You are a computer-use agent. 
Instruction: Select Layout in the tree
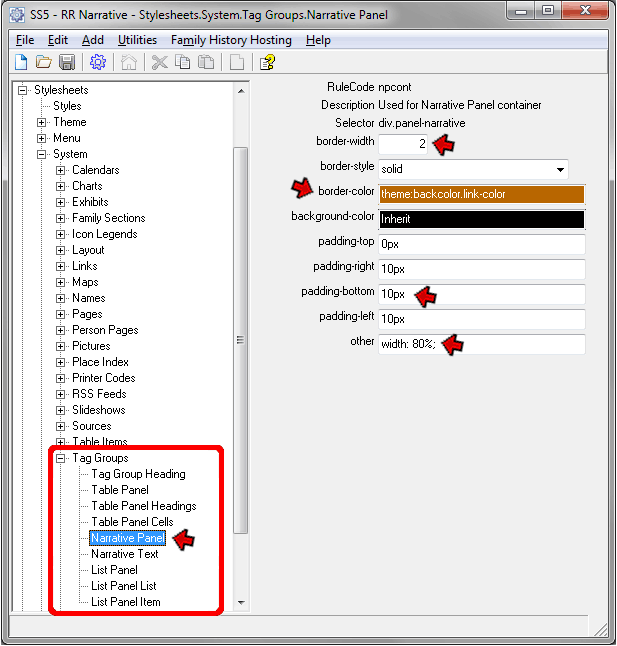[x=88, y=250]
